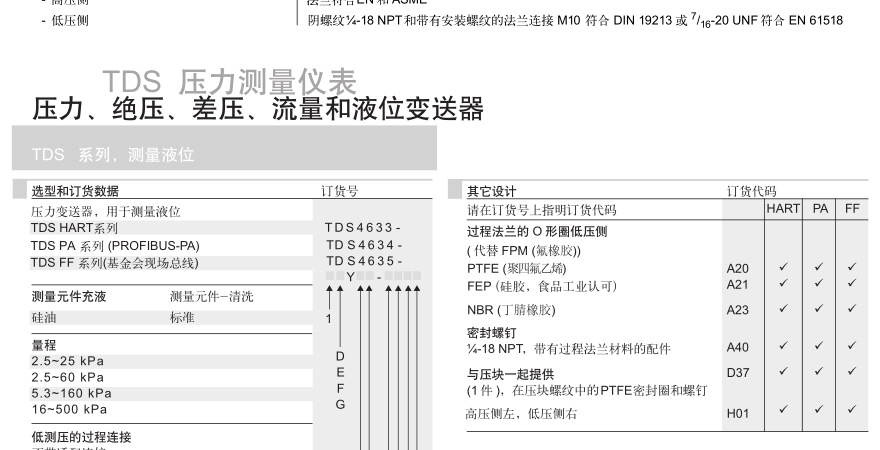Click the line "压力变送器，用于测量液位"

tap(106, 212)
